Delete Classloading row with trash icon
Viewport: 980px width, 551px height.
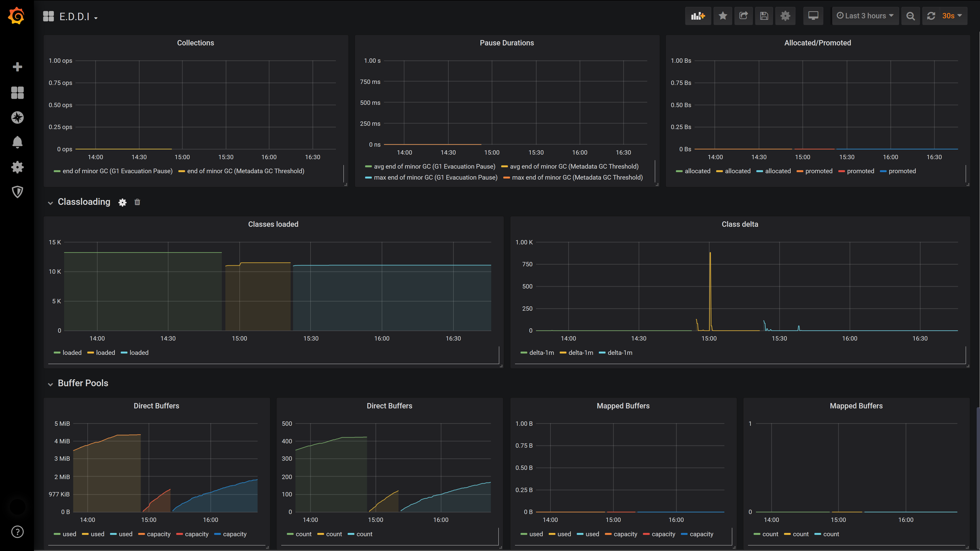point(137,202)
